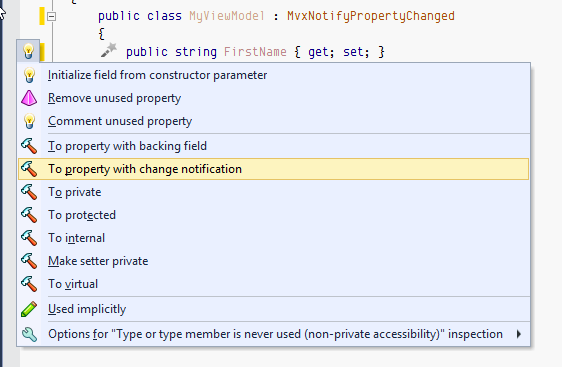Viewport: 562px width, 367px height.
Task: Click the wrench icon for inspection options
Action: (29, 334)
